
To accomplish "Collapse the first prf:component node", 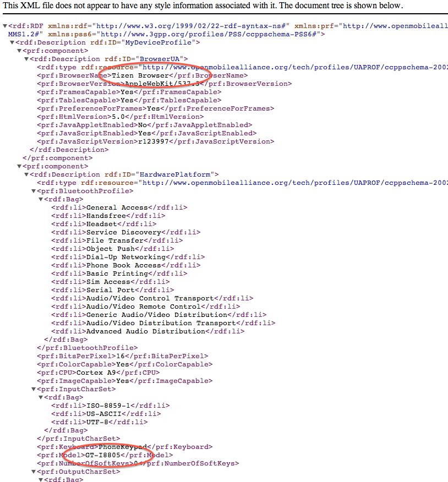I will pos(19,51).
